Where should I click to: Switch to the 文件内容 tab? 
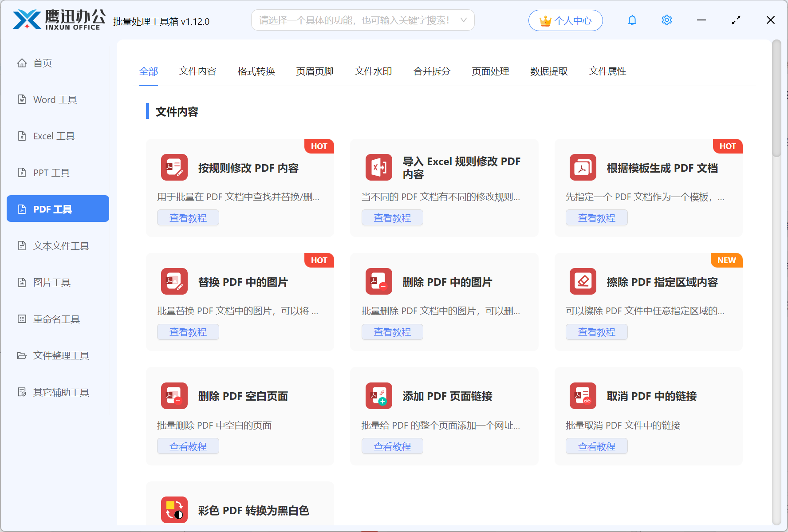point(197,71)
